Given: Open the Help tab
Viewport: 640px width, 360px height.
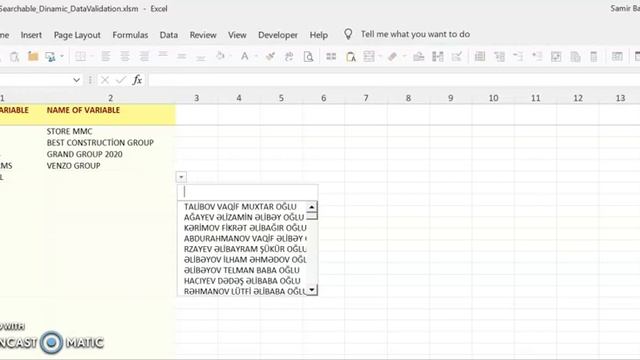Looking at the screenshot, I should (x=319, y=35).
